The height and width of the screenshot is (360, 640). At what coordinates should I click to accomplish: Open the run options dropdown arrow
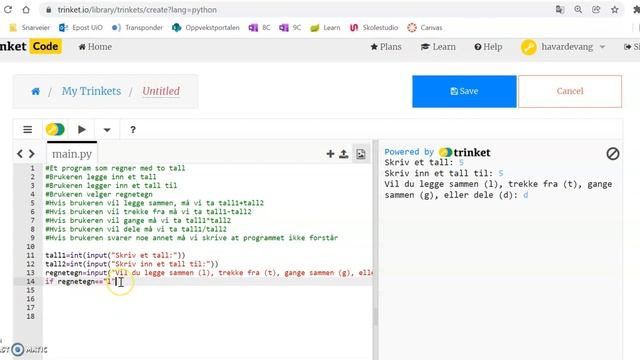[x=107, y=130]
